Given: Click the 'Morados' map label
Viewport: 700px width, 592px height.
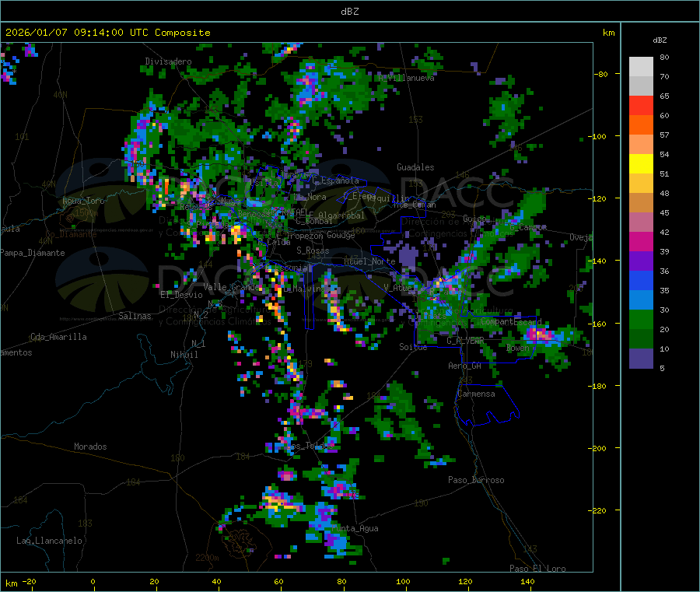Looking at the screenshot, I should point(90,447).
